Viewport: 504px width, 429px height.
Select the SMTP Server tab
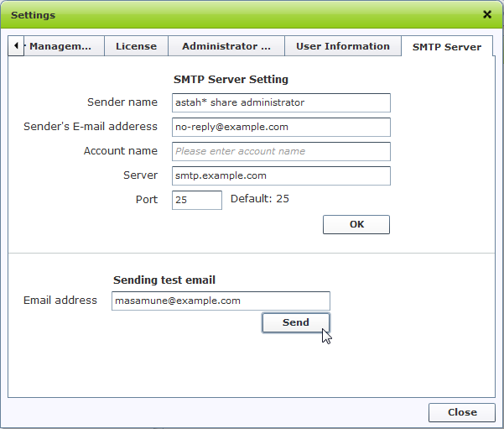(x=447, y=47)
